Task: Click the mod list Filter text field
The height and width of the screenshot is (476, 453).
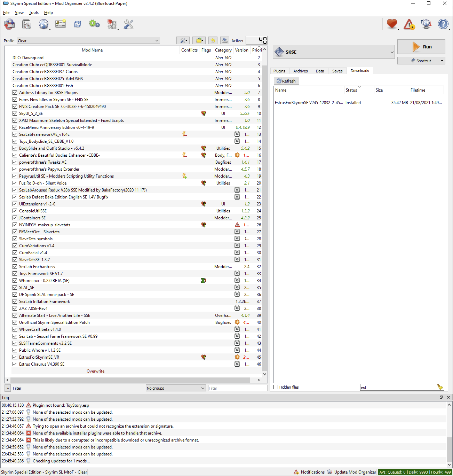Action: [x=238, y=388]
